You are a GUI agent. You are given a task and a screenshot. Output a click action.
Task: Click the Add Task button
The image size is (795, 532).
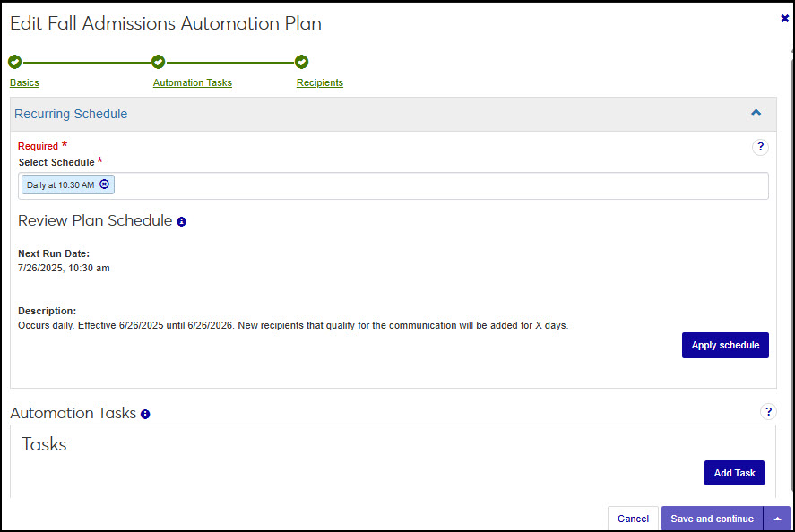(x=733, y=473)
